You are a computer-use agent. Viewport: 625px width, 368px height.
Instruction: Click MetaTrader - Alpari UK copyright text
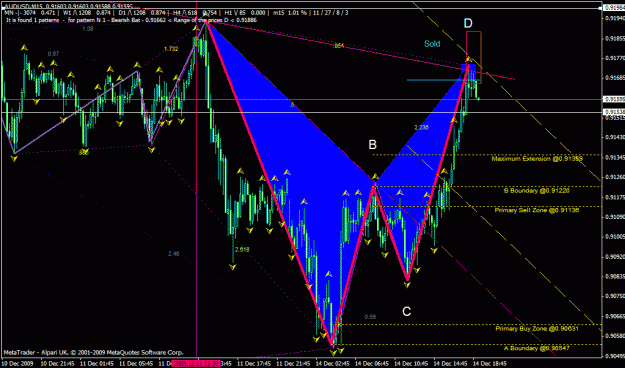tap(94, 352)
